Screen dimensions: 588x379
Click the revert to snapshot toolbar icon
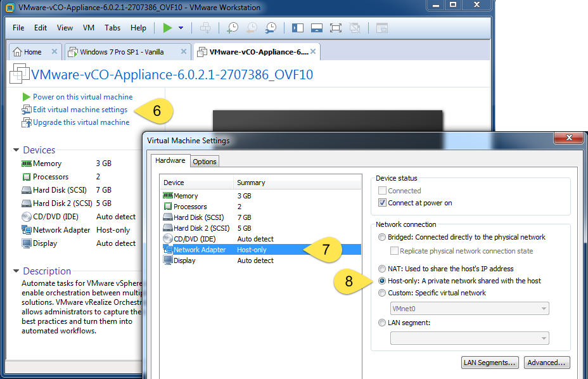click(x=252, y=28)
